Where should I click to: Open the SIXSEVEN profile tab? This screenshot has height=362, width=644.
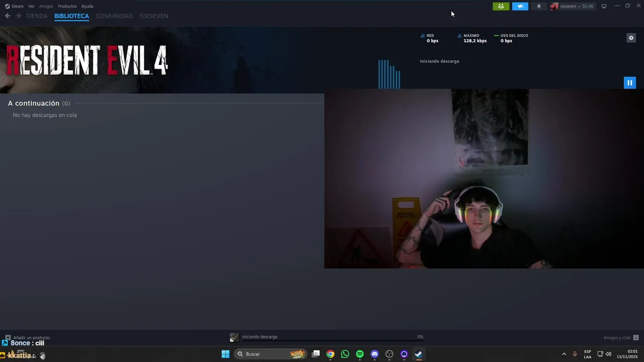[x=154, y=16]
